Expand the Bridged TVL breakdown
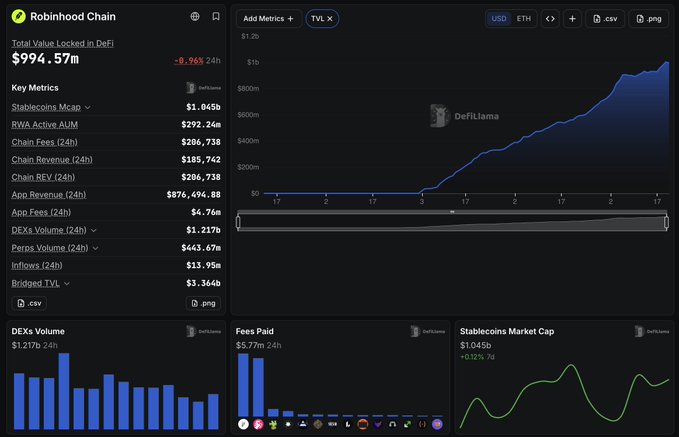The height and width of the screenshot is (437, 679). click(67, 284)
